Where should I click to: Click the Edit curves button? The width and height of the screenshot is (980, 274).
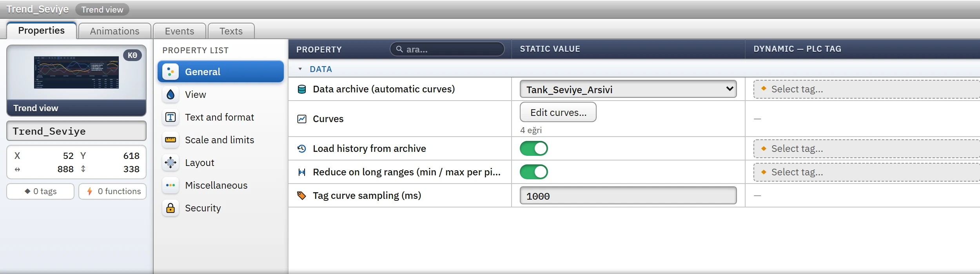coord(558,112)
